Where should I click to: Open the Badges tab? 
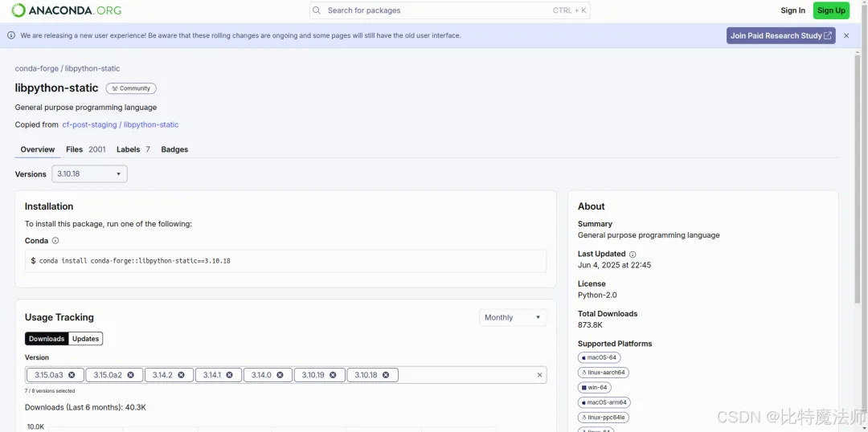(174, 149)
